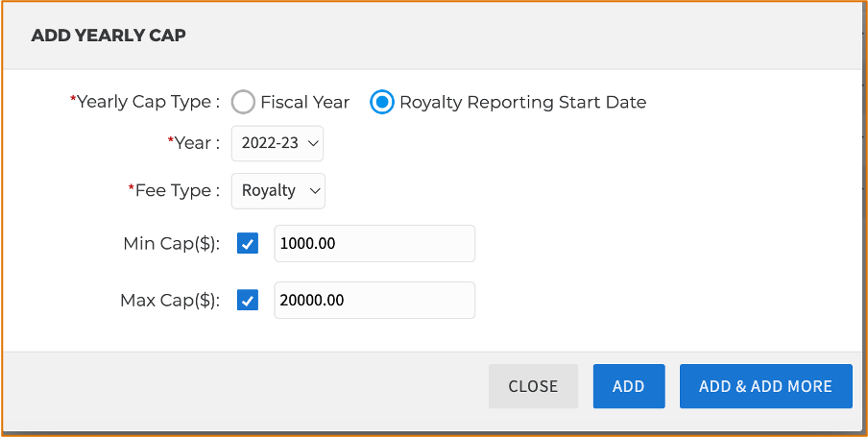Viewport: 868px width, 438px height.
Task: Uncheck the Max Cap checkbox
Action: [248, 301]
